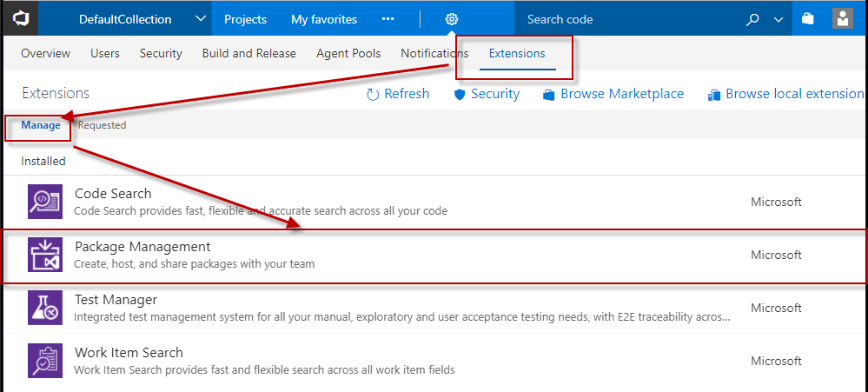
Task: Click the Refresh button
Action: 398,94
